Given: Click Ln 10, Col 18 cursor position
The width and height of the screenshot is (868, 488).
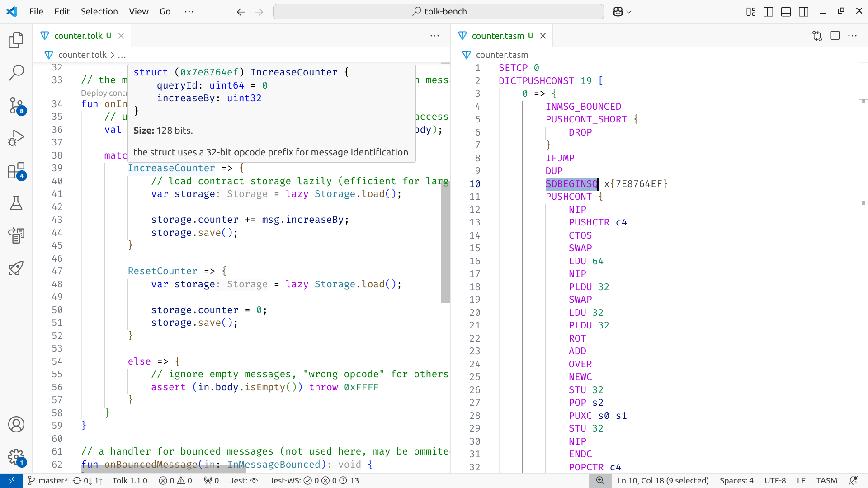Looking at the screenshot, I should (x=663, y=481).
